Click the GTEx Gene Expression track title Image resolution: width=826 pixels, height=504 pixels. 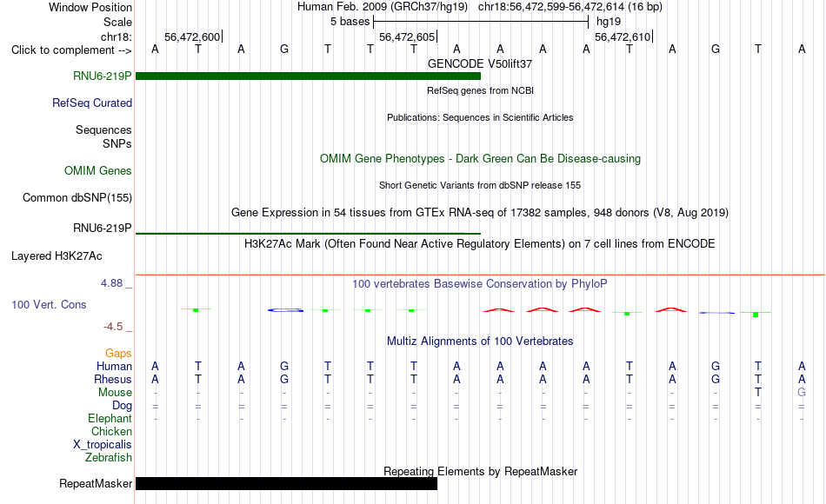480,212
